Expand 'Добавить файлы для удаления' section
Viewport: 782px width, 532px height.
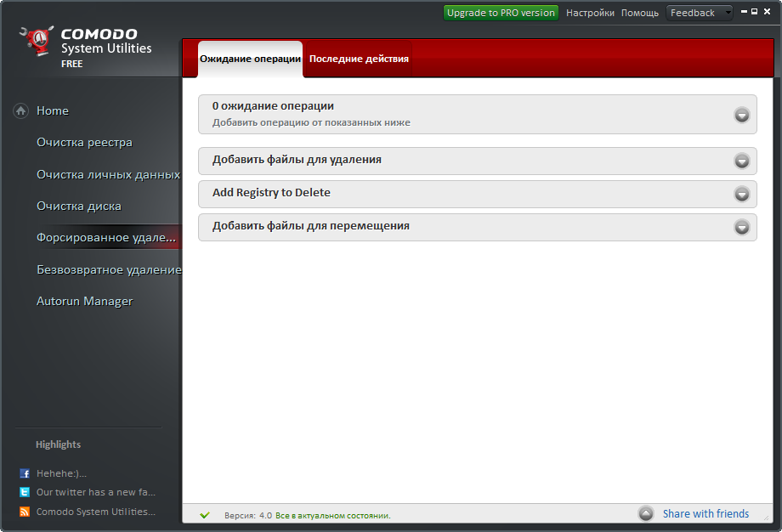pyautogui.click(x=741, y=161)
